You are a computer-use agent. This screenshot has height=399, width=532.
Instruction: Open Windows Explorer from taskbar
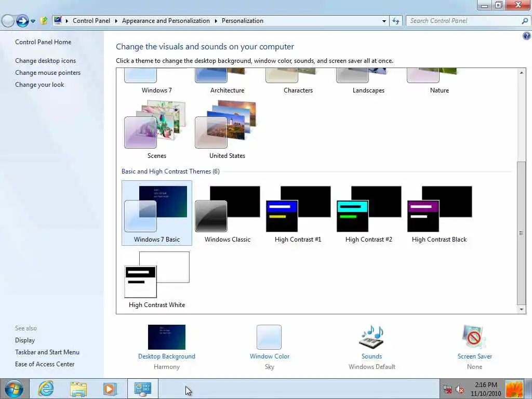point(78,389)
